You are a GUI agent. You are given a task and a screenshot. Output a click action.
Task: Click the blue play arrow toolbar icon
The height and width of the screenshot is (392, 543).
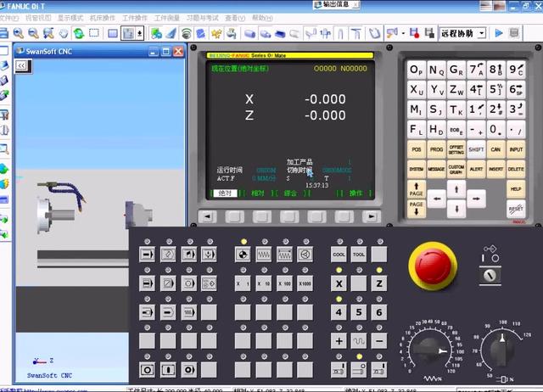499,33
